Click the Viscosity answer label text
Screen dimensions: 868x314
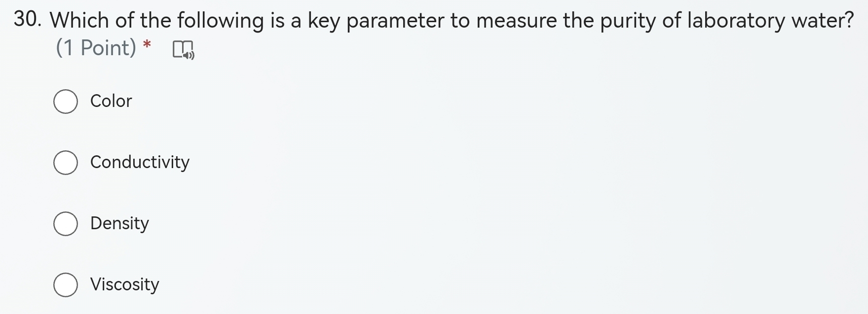pos(125,284)
